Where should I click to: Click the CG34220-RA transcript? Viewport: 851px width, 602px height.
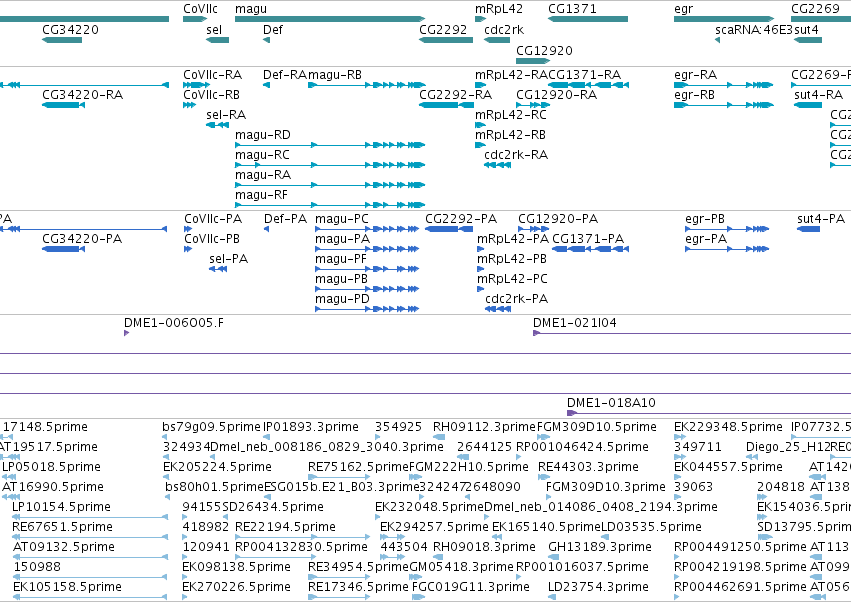coord(63,105)
